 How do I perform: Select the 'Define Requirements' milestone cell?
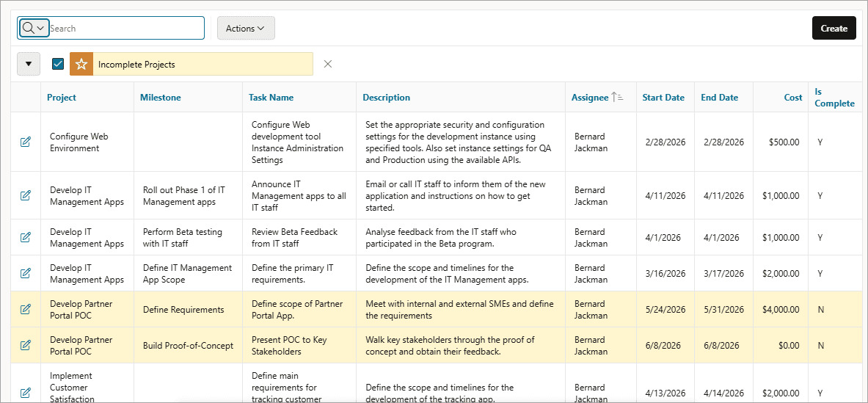pyautogui.click(x=189, y=310)
